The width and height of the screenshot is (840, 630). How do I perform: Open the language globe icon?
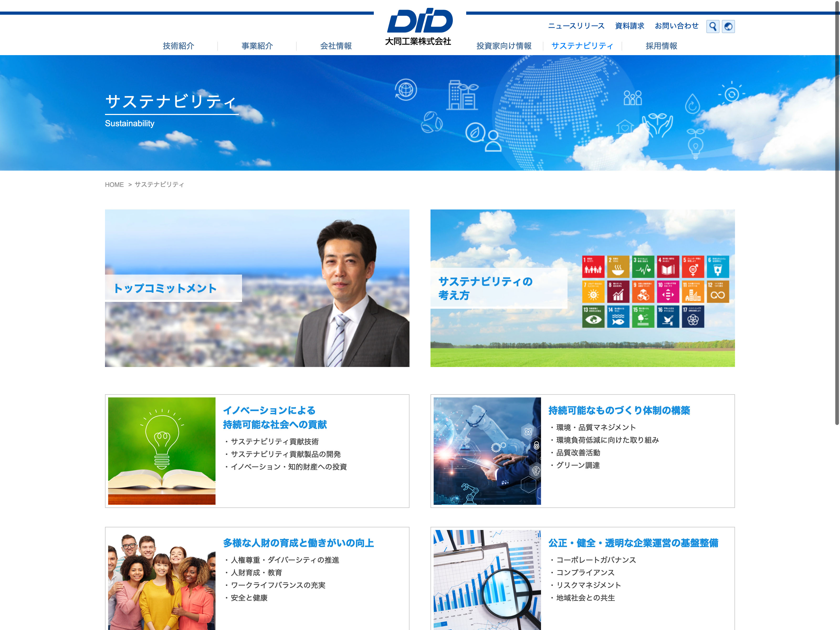pos(728,26)
